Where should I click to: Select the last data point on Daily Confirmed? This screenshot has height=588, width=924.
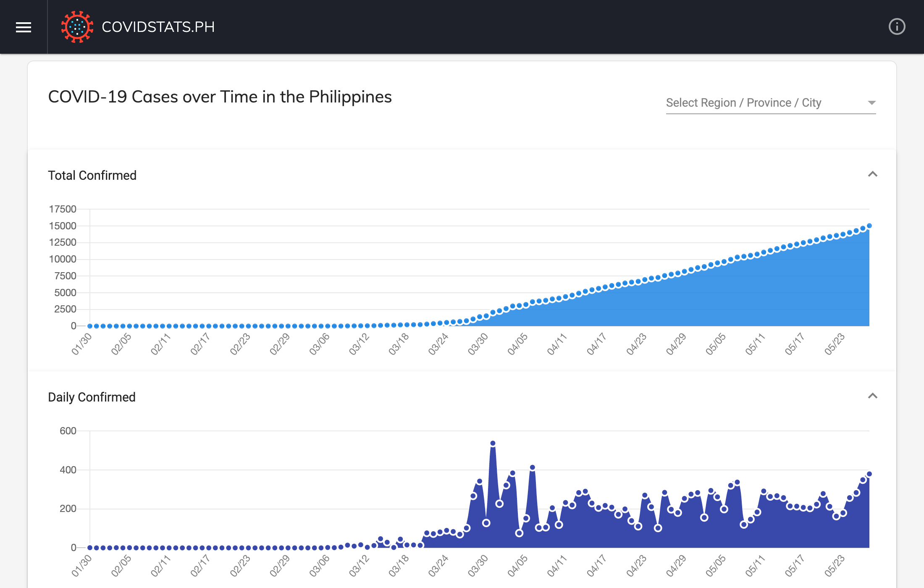pyautogui.click(x=869, y=474)
